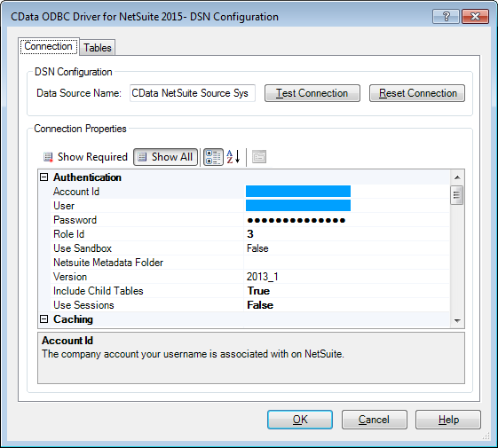Screen dimensions: 498x448
Task: Click the property grid scroll up arrow
Action: (457, 177)
